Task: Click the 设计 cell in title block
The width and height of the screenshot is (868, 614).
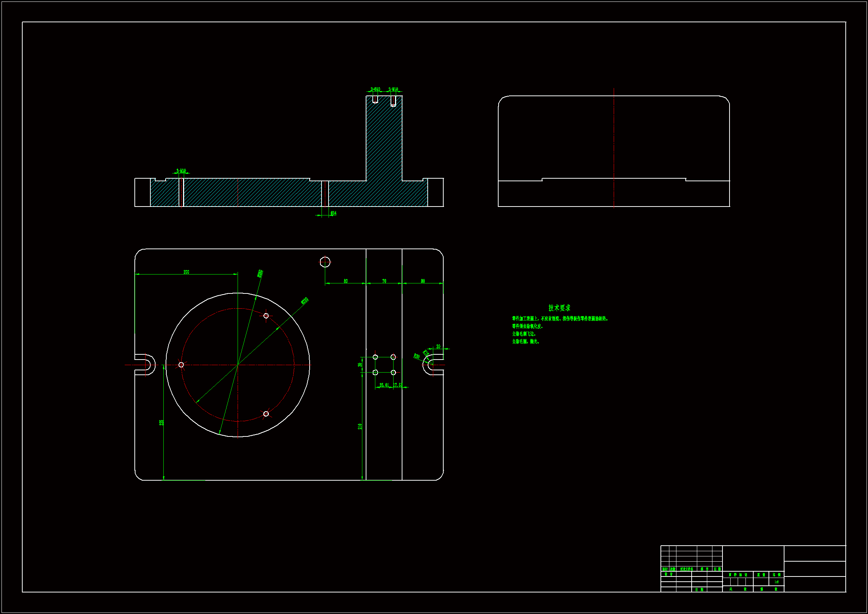Action: (668, 574)
